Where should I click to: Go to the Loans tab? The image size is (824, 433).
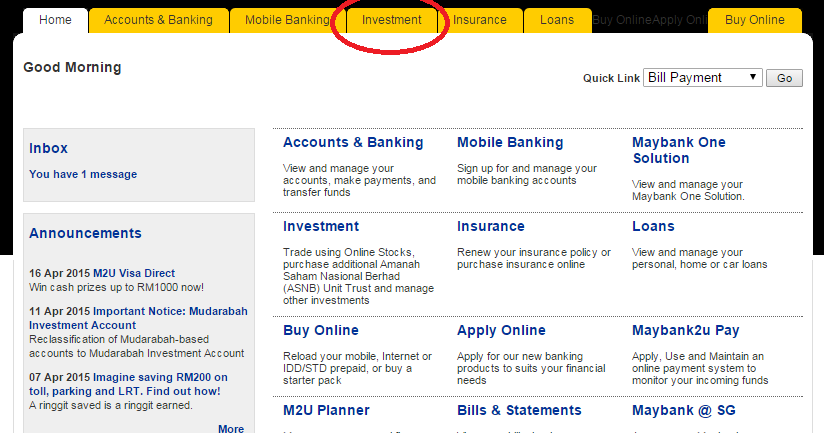pyautogui.click(x=557, y=20)
